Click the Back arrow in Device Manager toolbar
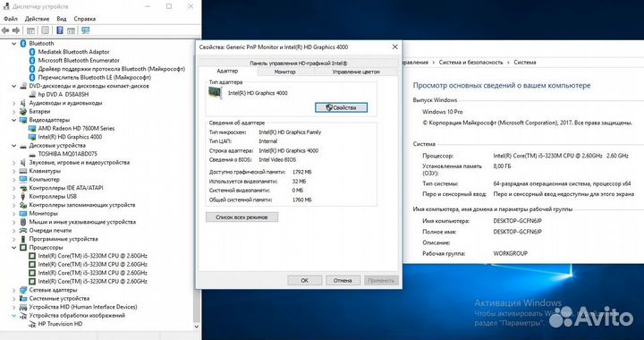 5,30
